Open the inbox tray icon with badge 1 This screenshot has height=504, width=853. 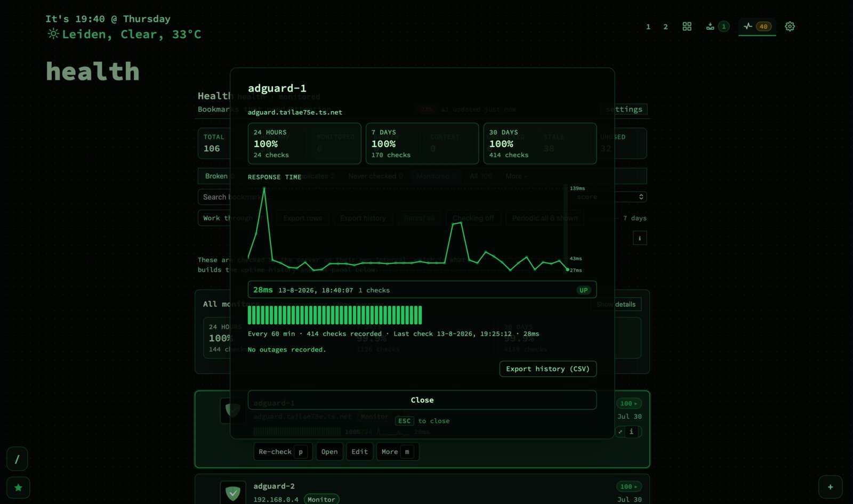pyautogui.click(x=717, y=26)
